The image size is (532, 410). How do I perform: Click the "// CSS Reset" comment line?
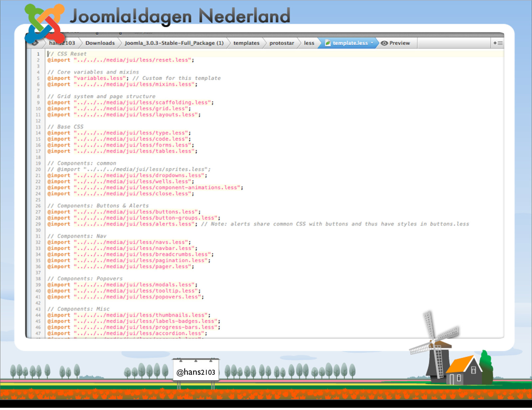tap(67, 54)
